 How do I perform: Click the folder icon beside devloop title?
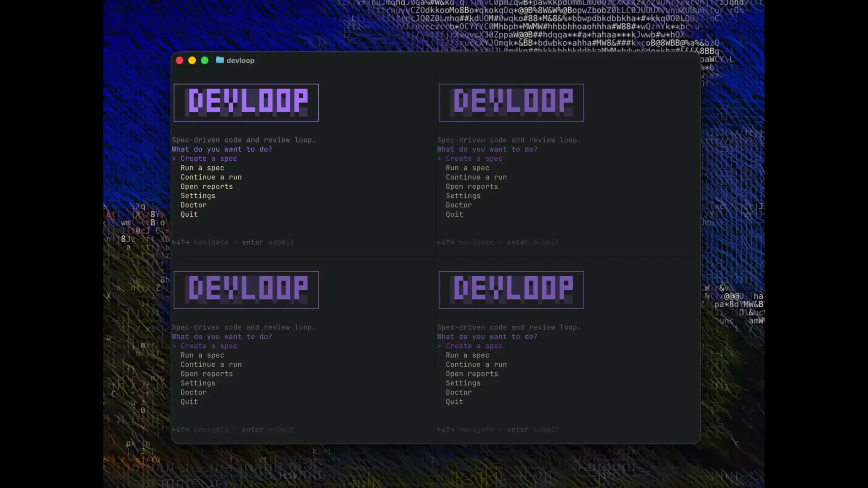(x=220, y=60)
